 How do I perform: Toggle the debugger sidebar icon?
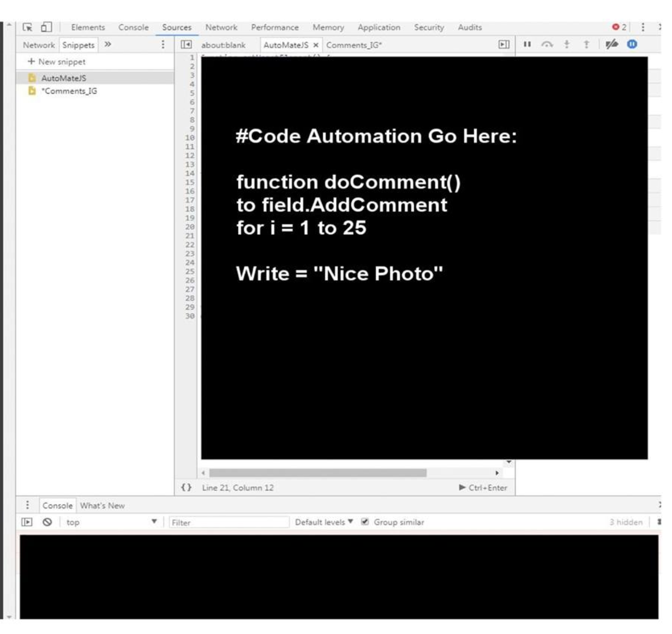[x=504, y=44]
